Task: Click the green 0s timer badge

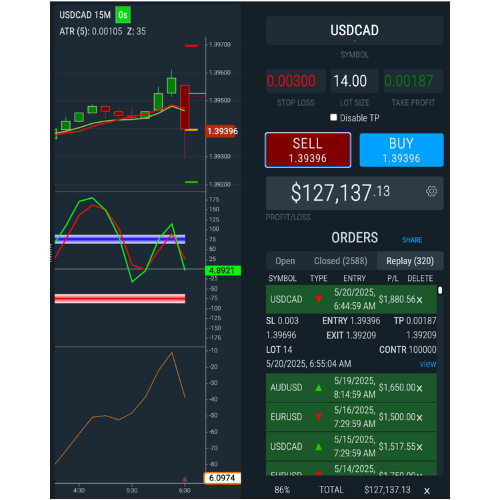Action: pos(123,15)
